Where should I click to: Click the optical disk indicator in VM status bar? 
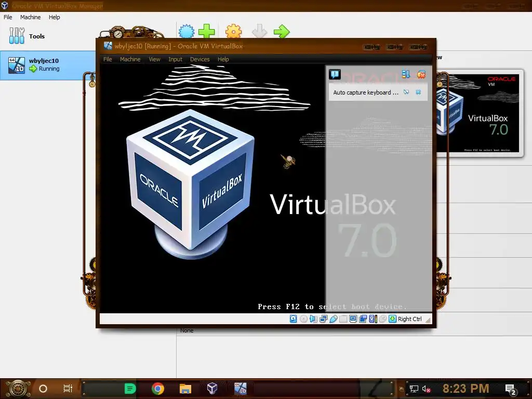[303, 318]
